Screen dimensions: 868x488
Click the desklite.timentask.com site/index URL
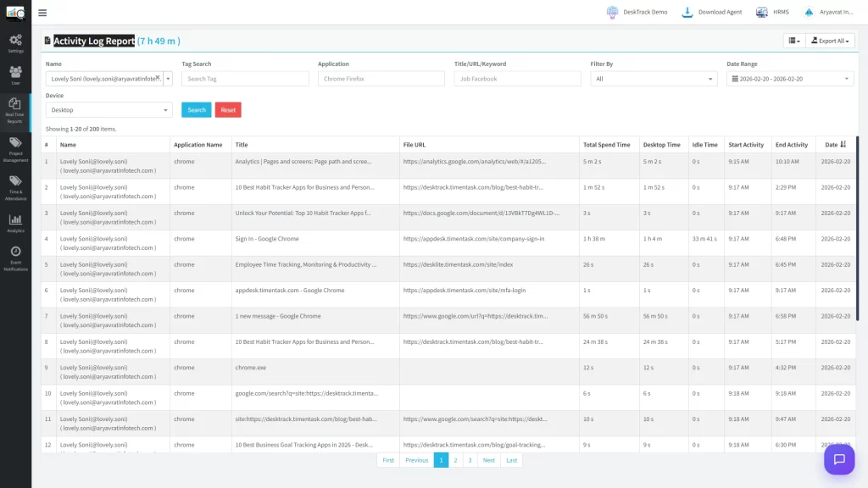(458, 264)
